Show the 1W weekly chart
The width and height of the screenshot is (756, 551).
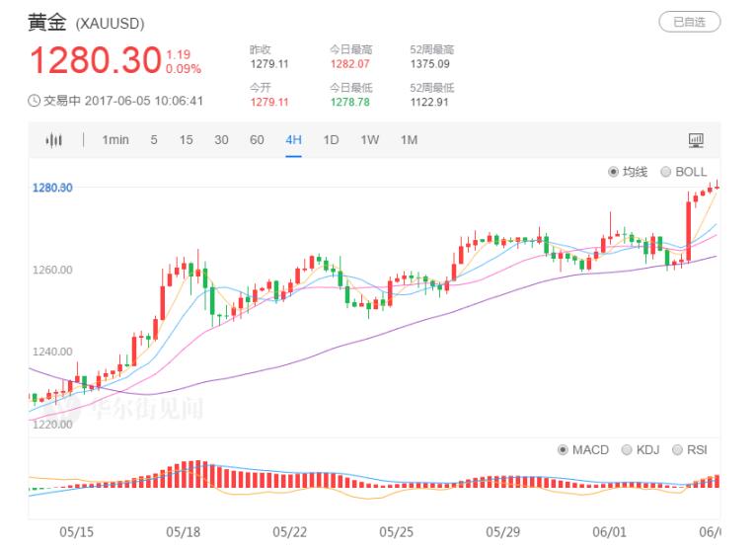pos(369,140)
